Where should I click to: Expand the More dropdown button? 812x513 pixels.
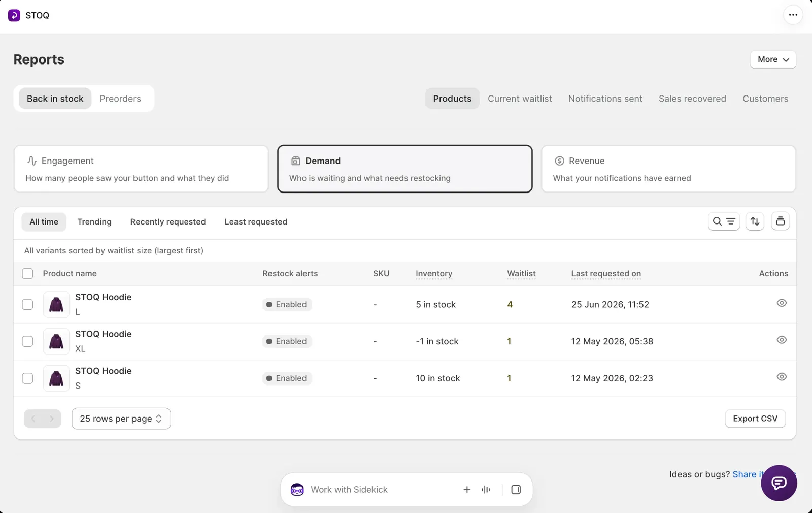(x=773, y=59)
